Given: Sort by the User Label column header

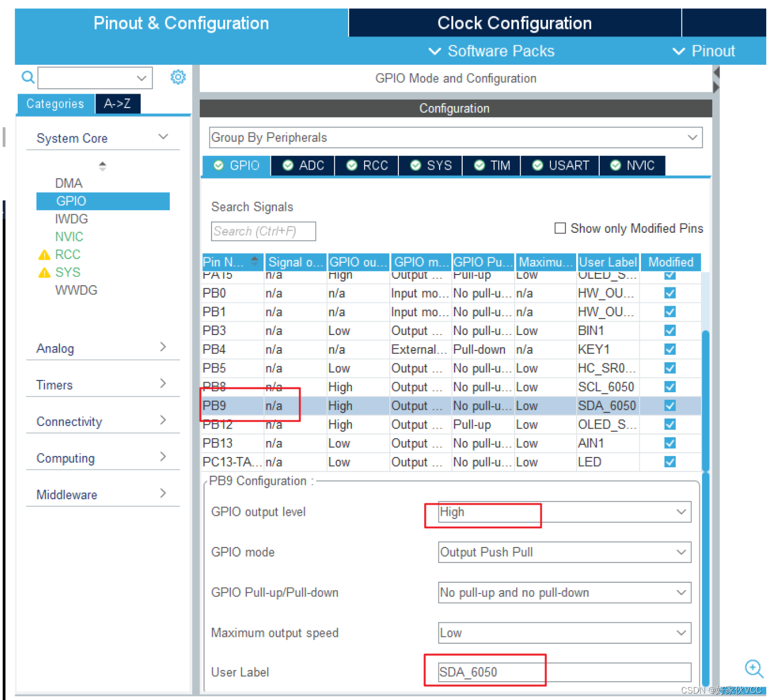Looking at the screenshot, I should tap(608, 262).
